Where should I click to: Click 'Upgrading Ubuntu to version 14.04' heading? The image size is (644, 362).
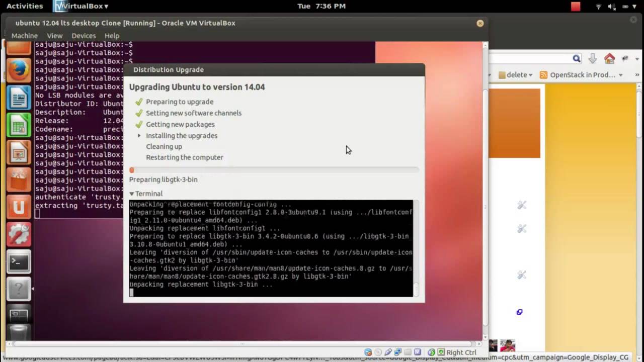(197, 87)
